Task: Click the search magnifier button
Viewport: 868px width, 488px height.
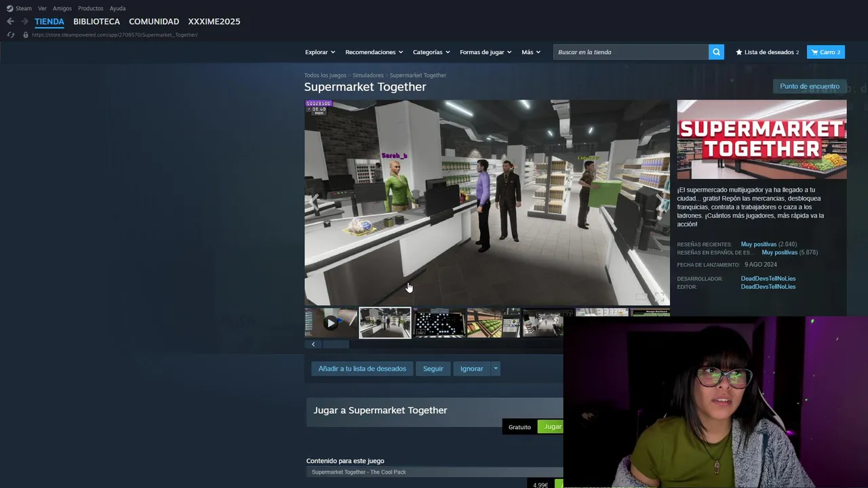Action: pyautogui.click(x=716, y=52)
